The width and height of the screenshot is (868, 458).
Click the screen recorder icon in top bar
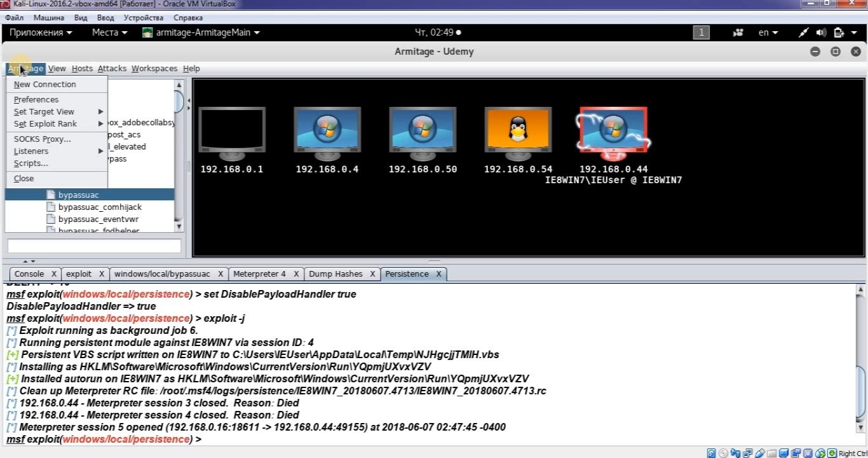click(738, 32)
